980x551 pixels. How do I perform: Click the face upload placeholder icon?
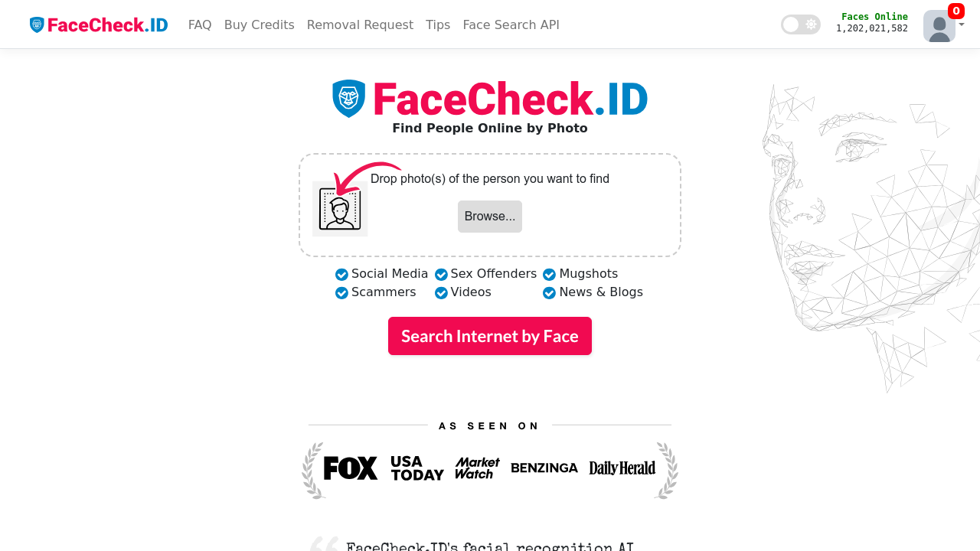[x=339, y=207]
